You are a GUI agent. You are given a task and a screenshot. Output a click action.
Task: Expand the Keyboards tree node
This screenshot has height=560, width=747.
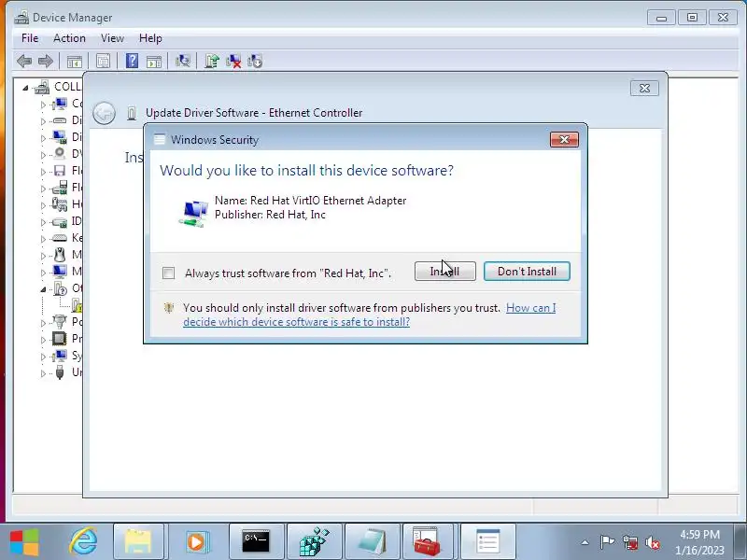pyautogui.click(x=43, y=239)
